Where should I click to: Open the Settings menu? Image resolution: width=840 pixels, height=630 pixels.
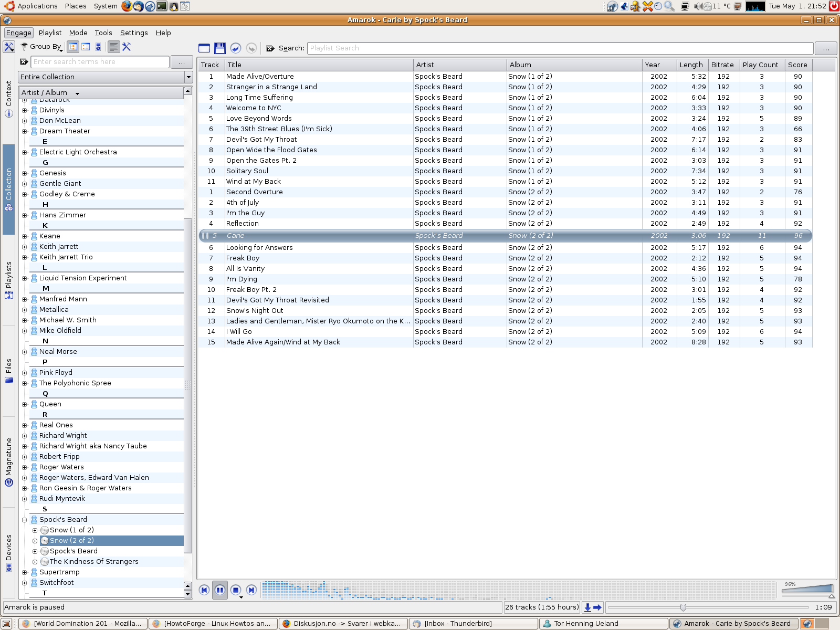pos(134,33)
